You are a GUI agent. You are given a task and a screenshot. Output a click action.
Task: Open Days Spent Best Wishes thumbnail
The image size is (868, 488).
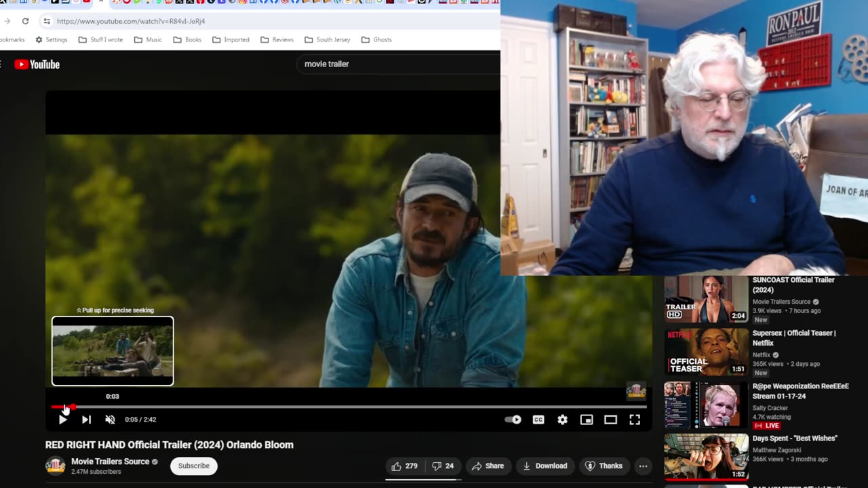point(706,457)
